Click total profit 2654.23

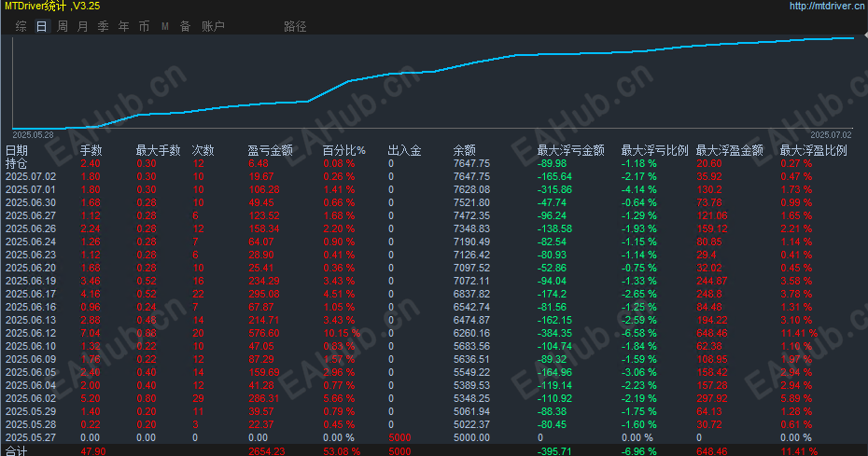pyautogui.click(x=266, y=451)
